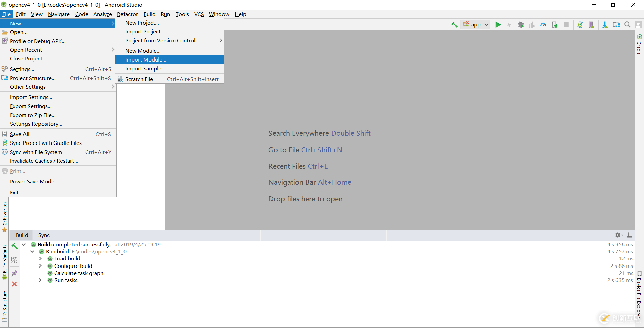Viewport: 644px width, 328px height.
Task: Open the Structure tool window tab
Action: click(x=5, y=306)
